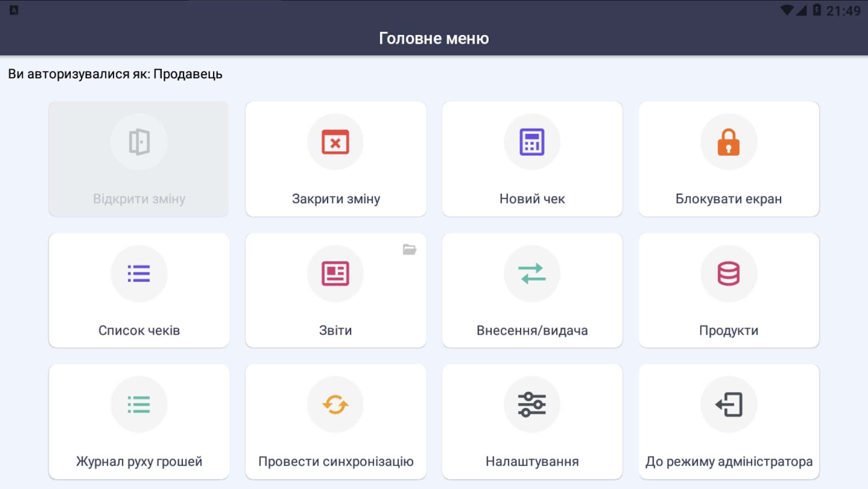The image size is (868, 489).
Task: Open the sliders icon for Налаштування
Action: [x=532, y=405]
